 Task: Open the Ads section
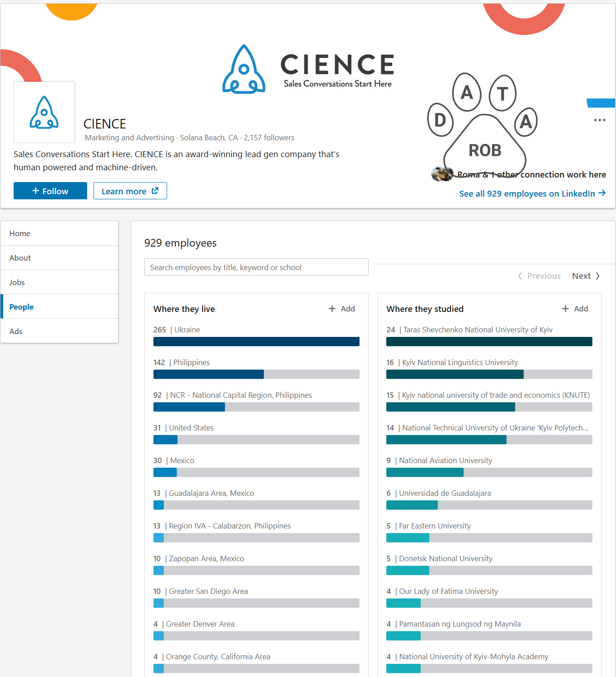16,331
